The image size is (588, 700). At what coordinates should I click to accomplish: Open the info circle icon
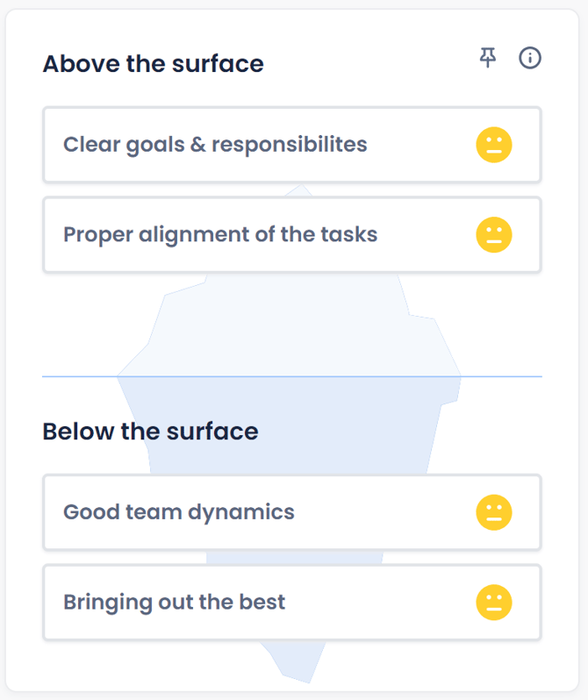530,58
